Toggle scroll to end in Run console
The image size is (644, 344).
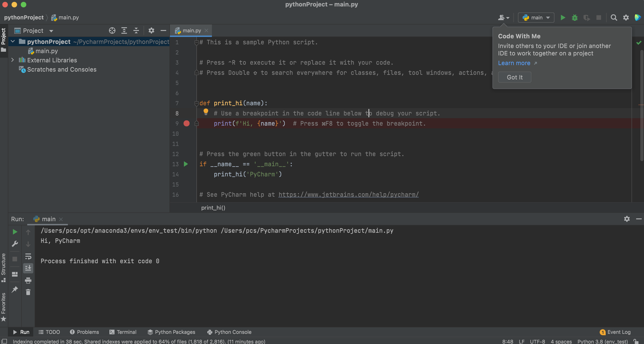pyautogui.click(x=28, y=268)
